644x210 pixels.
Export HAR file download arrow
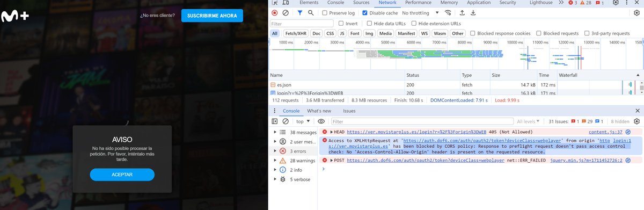[473, 12]
